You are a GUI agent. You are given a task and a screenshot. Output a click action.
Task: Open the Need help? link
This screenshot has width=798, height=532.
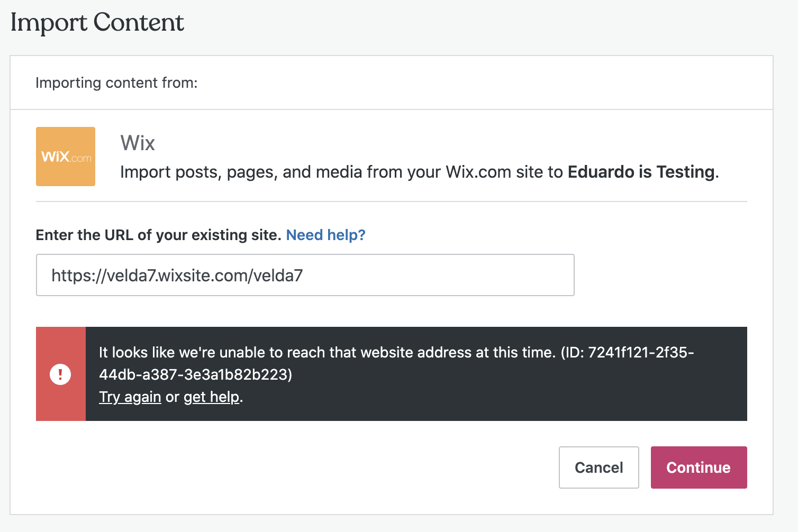pos(325,235)
